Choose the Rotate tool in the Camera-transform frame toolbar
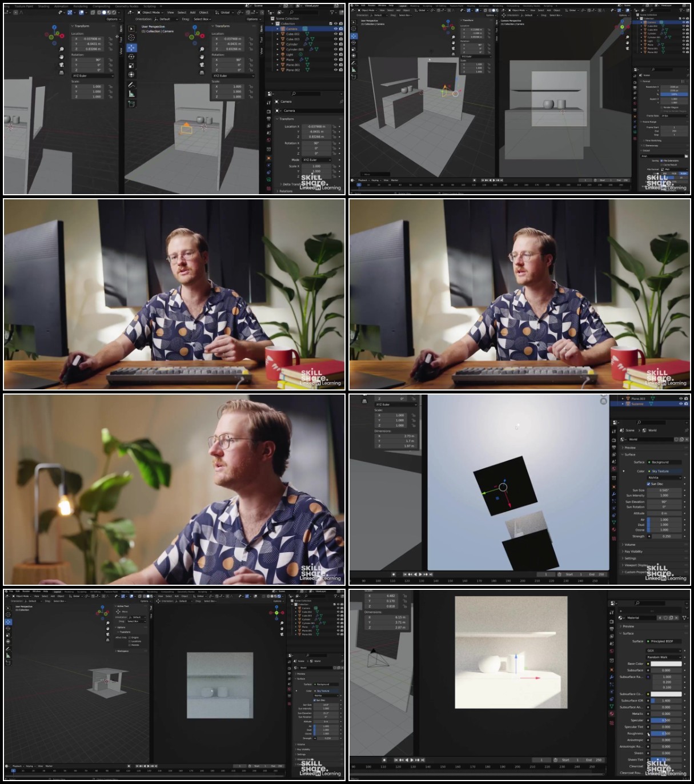Image resolution: width=694 pixels, height=784 pixels. [x=131, y=57]
